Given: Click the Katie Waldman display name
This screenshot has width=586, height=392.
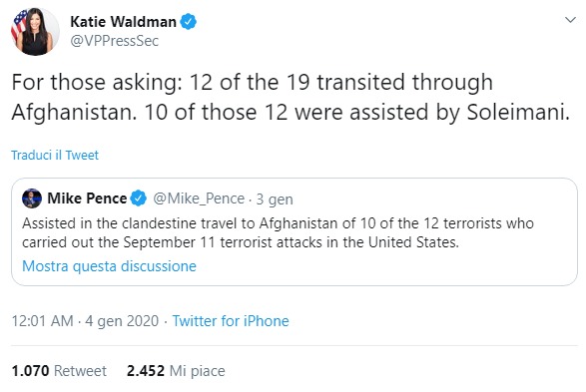Looking at the screenshot, I should (x=123, y=22).
